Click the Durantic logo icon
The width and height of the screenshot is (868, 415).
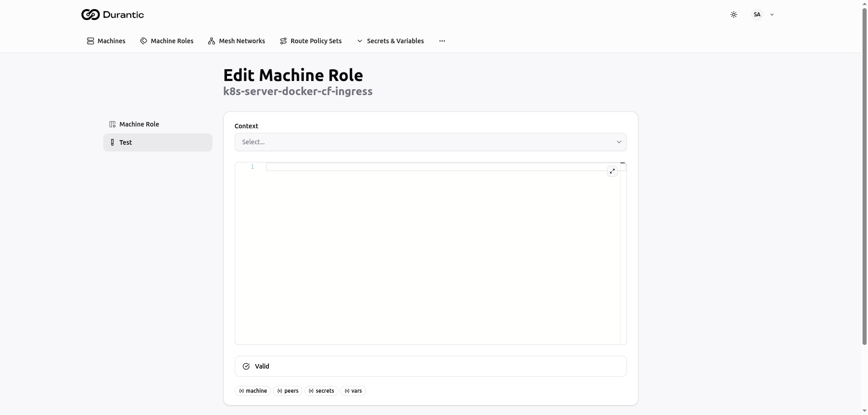coord(90,15)
